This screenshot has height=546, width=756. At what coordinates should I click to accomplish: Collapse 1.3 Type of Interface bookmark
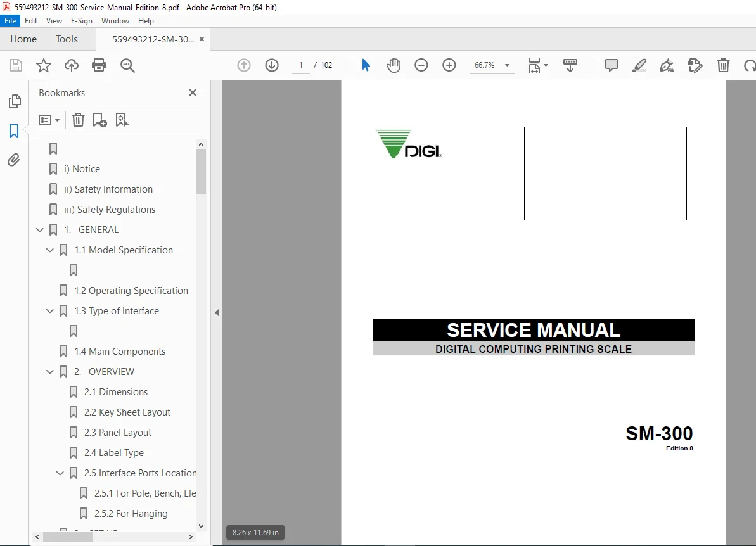[x=49, y=311]
